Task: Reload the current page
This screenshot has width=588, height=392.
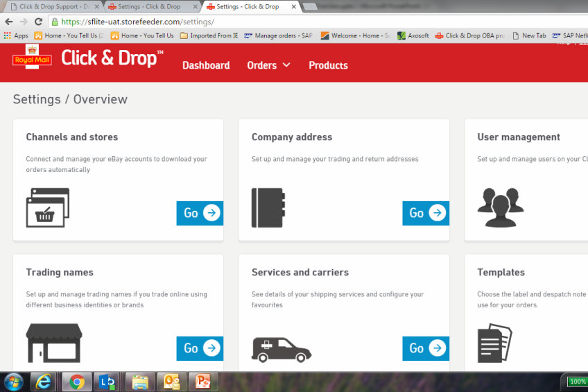Action: (x=38, y=22)
